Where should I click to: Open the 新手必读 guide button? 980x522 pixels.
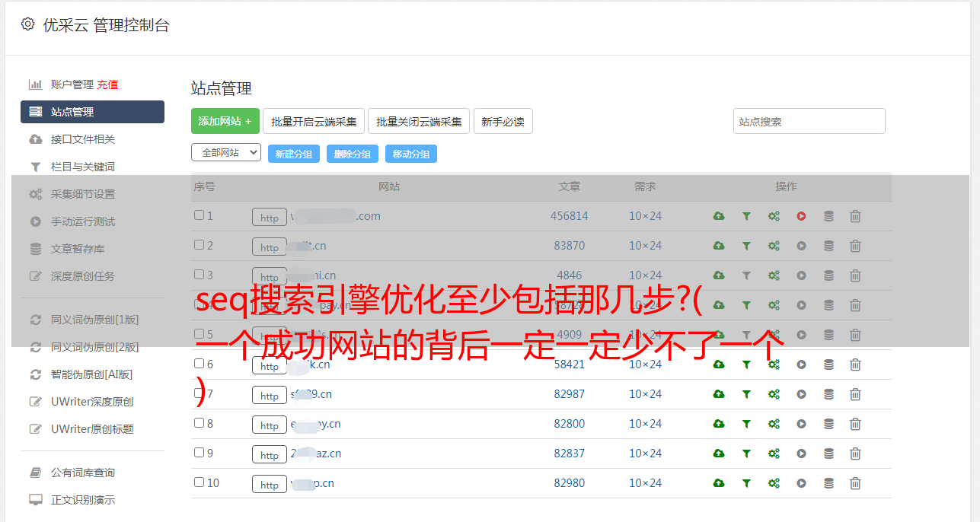click(503, 121)
